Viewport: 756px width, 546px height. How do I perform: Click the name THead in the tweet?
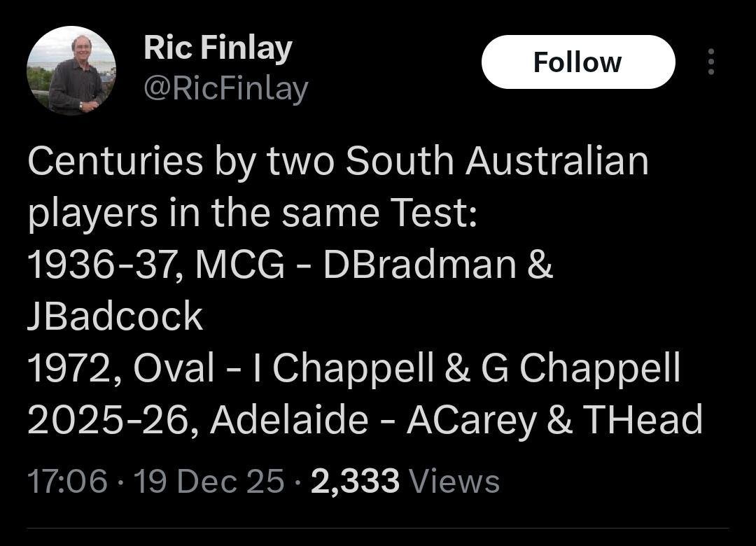pyautogui.click(x=642, y=419)
